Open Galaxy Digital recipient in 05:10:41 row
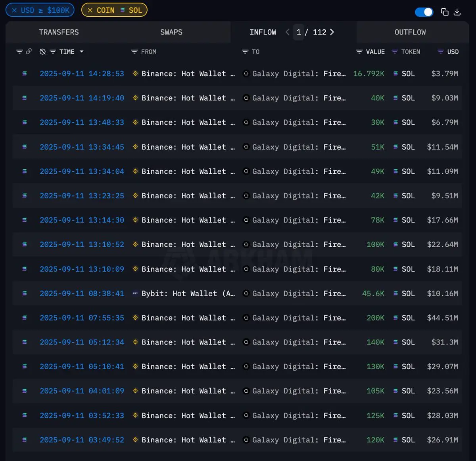Screen dimensions: 476x461 pyautogui.click(x=299, y=367)
